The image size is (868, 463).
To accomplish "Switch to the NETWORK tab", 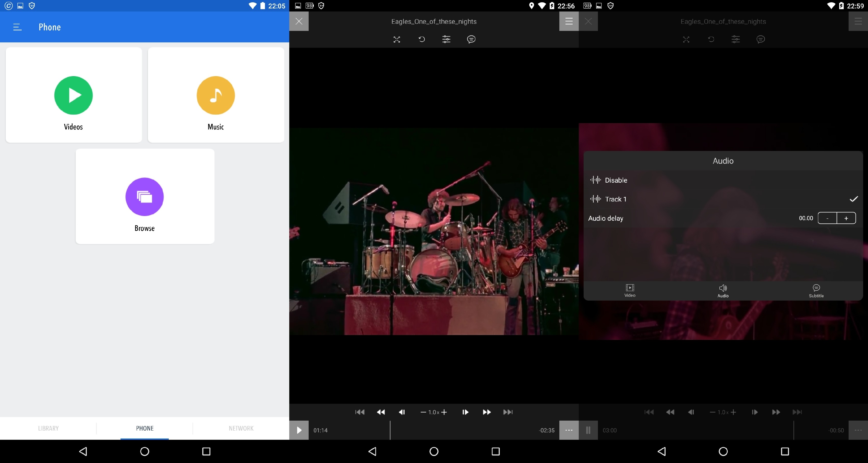I will [x=241, y=428].
